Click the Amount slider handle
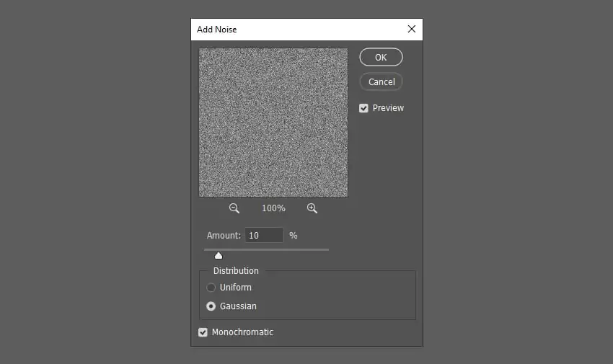 tap(219, 255)
